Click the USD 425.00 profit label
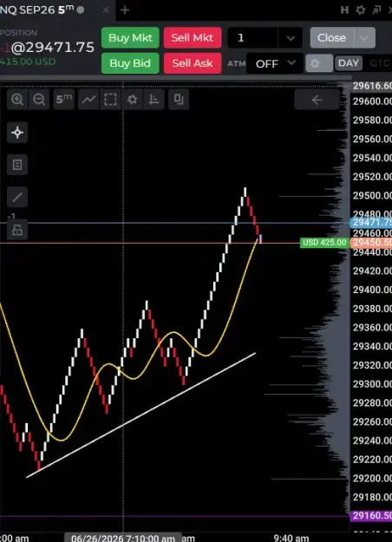 pos(324,243)
